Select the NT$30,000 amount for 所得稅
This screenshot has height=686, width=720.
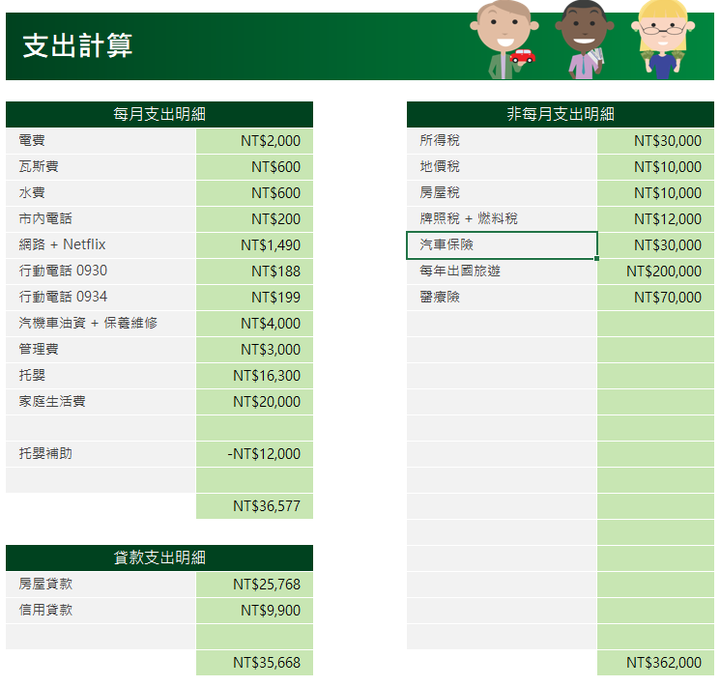click(x=656, y=141)
